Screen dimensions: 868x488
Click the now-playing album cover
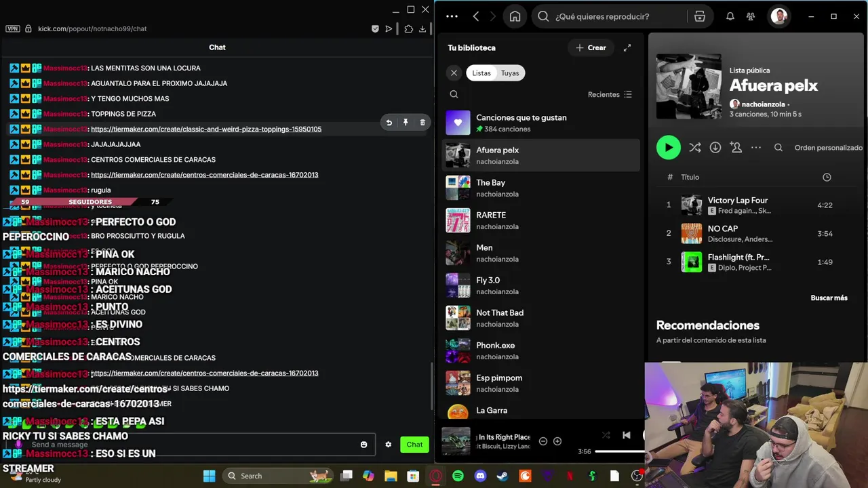point(456,441)
